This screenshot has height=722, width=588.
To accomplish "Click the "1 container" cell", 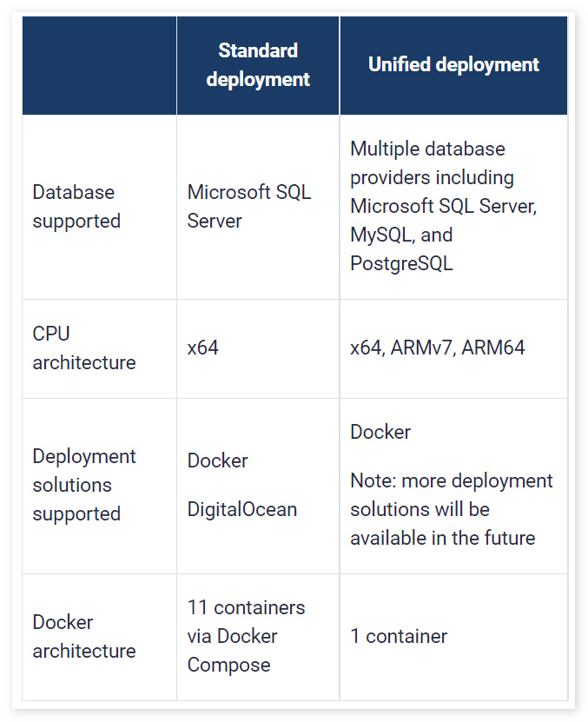I will tap(399, 637).
